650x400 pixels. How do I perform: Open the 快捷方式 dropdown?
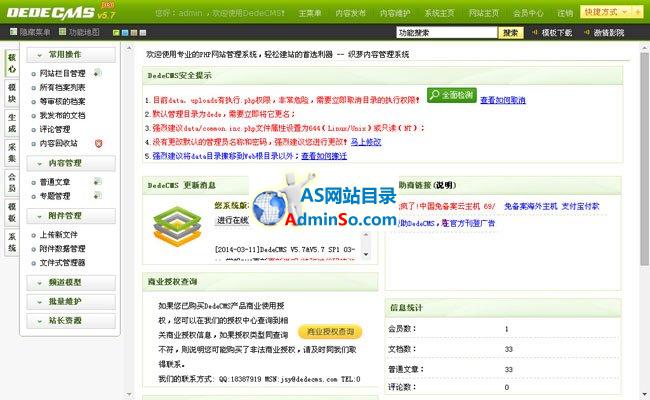coord(606,12)
